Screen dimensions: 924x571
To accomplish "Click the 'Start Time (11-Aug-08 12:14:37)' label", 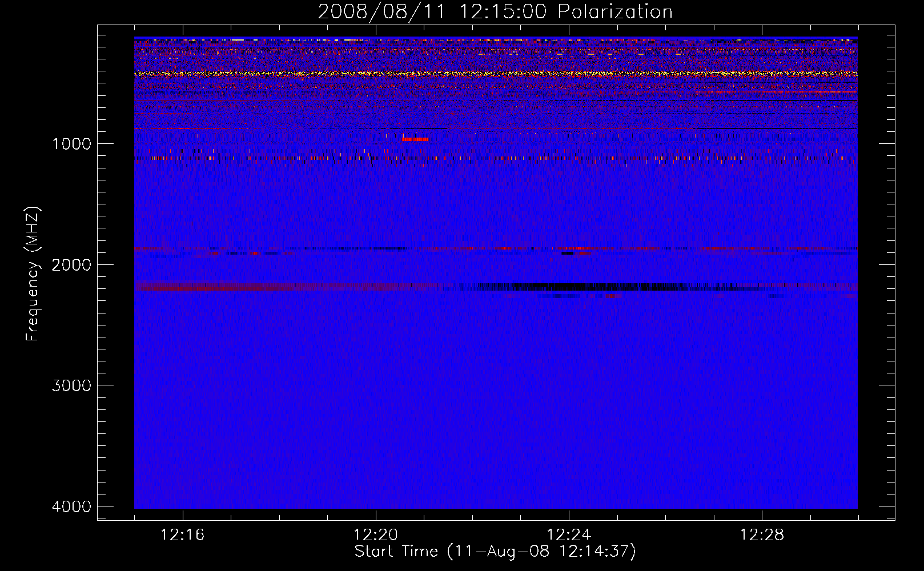I will pos(495,552).
